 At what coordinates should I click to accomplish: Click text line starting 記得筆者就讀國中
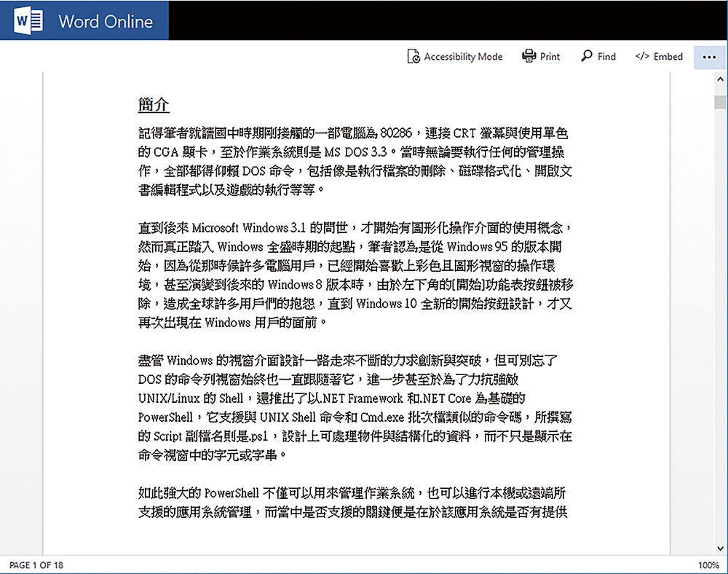coord(353,133)
